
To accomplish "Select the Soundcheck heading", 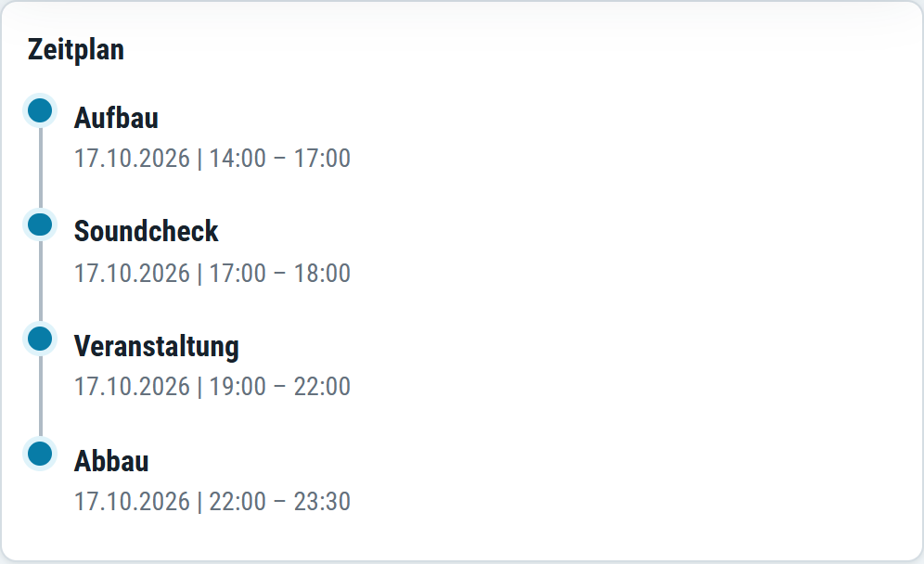I will point(147,231).
